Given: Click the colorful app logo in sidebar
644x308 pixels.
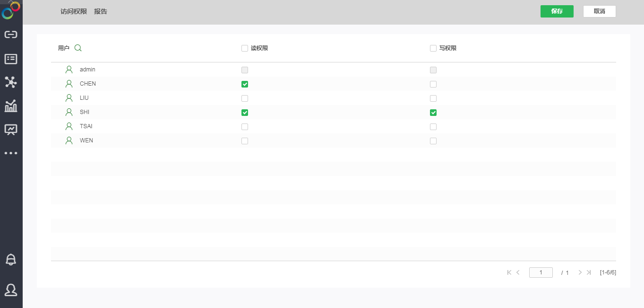Looking at the screenshot, I should (x=11, y=10).
